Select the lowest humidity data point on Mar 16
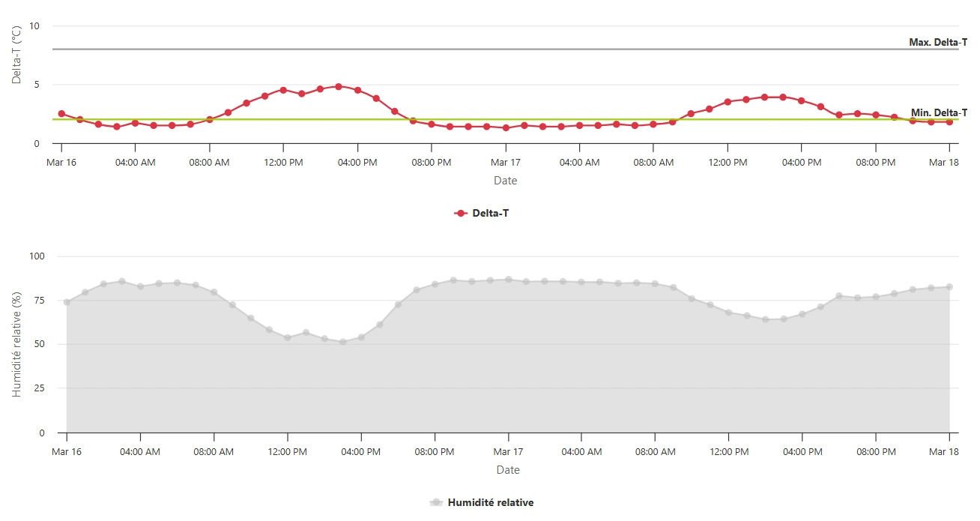 343,342
